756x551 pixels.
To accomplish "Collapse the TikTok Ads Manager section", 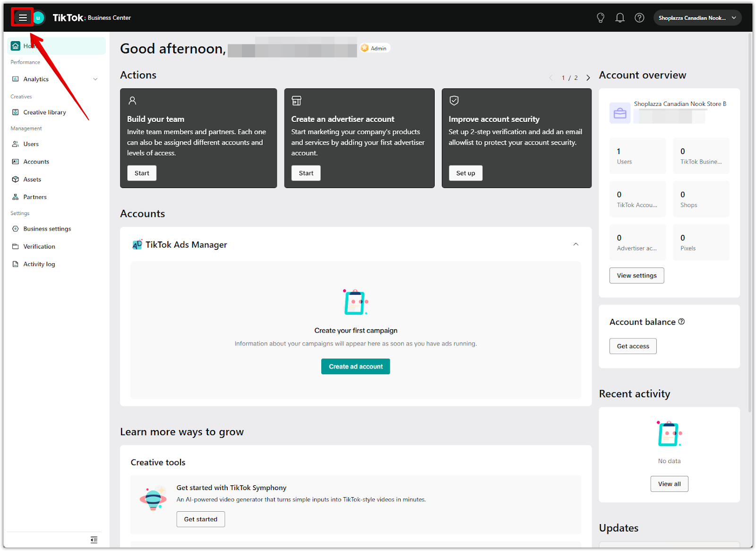I will [x=576, y=244].
